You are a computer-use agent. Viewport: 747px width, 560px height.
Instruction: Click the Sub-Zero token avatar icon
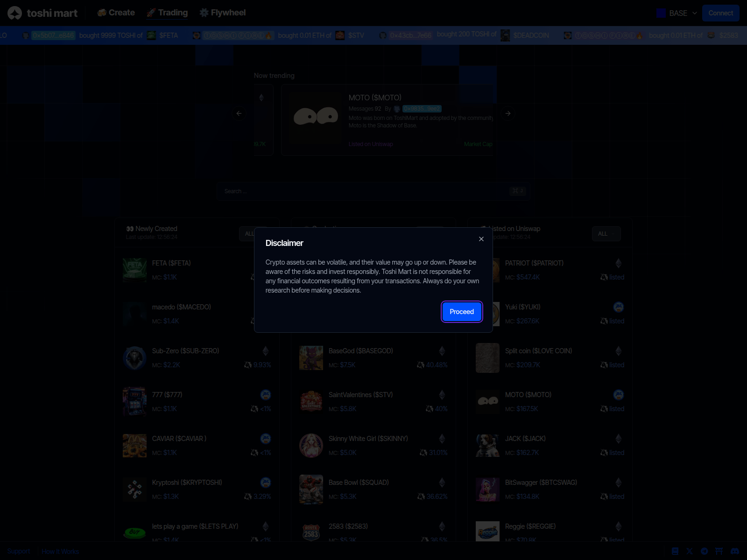coord(134,358)
